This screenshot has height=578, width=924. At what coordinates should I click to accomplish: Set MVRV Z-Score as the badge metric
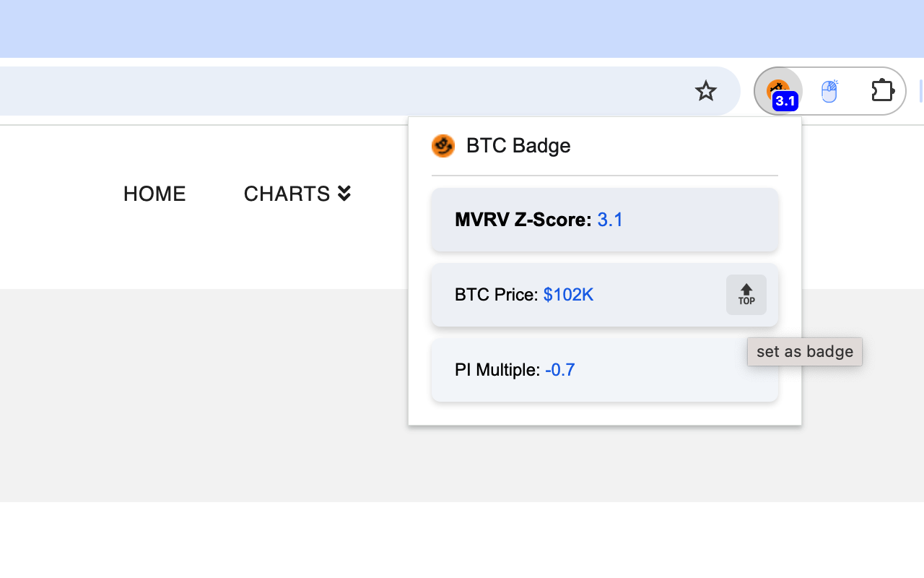click(x=604, y=219)
